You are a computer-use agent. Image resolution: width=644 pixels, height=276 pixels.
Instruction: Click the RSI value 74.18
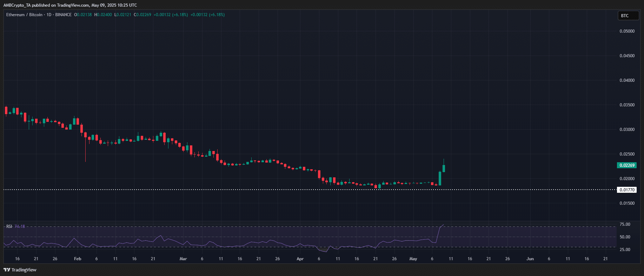pos(20,226)
